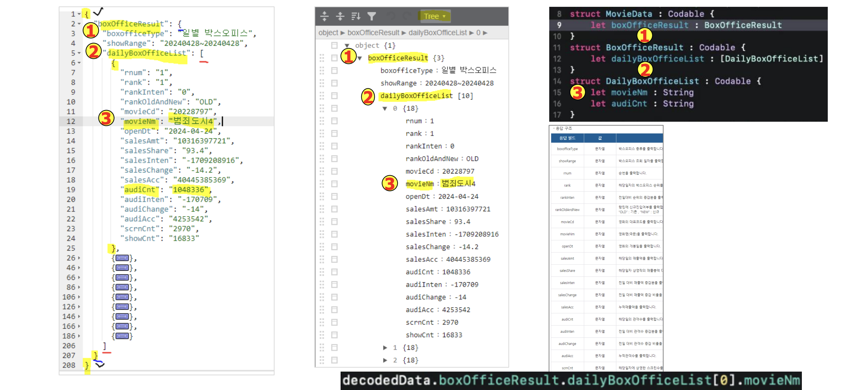Click the collapse all fields icon

[340, 16]
